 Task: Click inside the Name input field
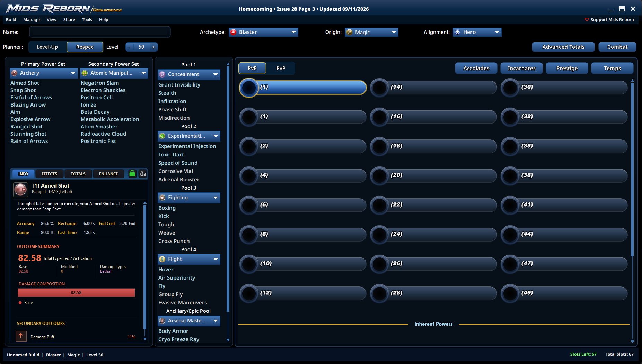coord(100,32)
